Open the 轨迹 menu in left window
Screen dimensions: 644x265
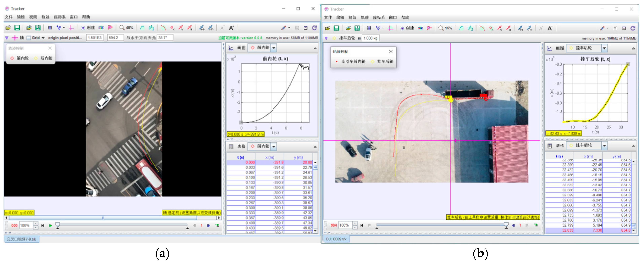tap(45, 17)
